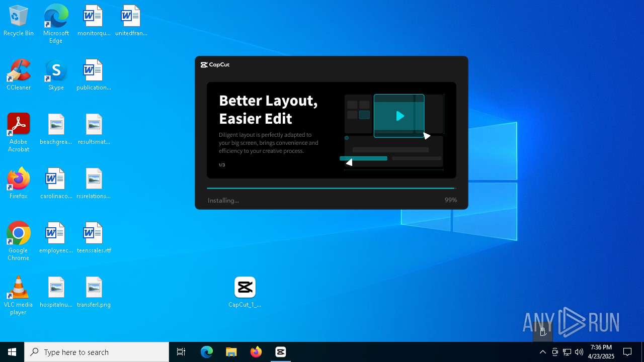Select the CapCut_1_... installer icon on desktop
The width and height of the screenshot is (644, 362).
[x=245, y=293]
